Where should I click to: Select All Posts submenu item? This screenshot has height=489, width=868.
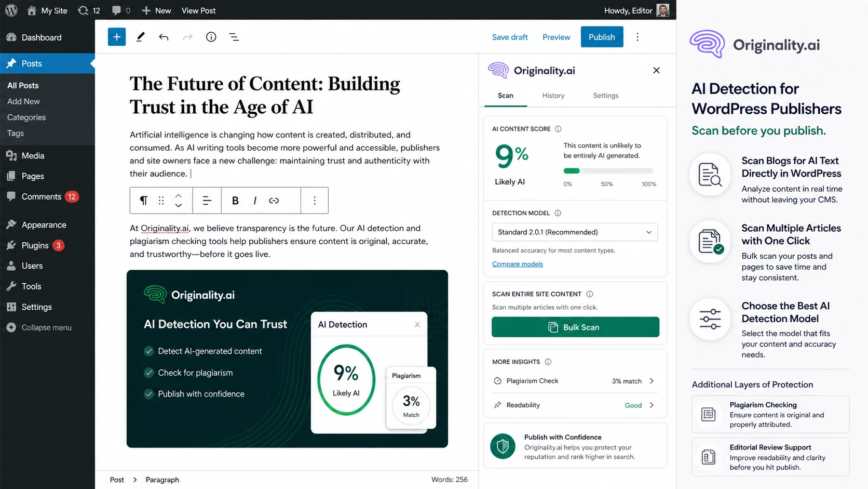click(x=23, y=85)
